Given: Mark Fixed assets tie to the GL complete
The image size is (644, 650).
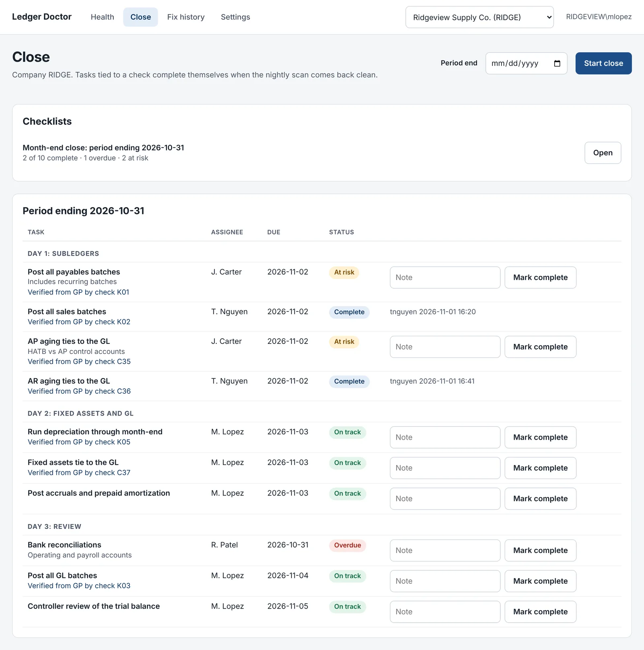Looking at the screenshot, I should (x=540, y=468).
